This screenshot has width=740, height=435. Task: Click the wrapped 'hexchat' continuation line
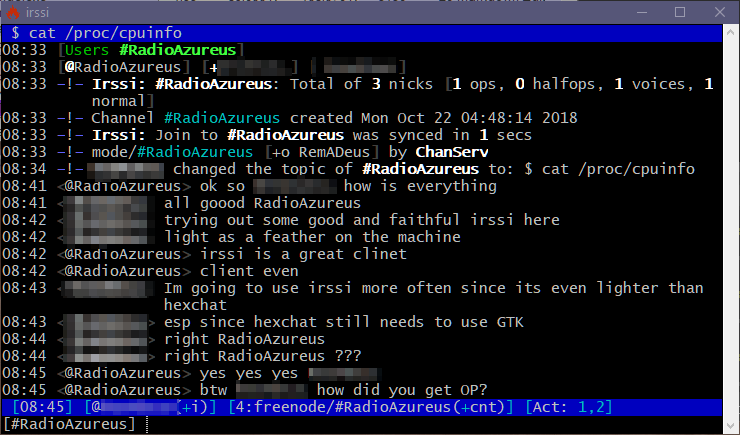pos(195,305)
